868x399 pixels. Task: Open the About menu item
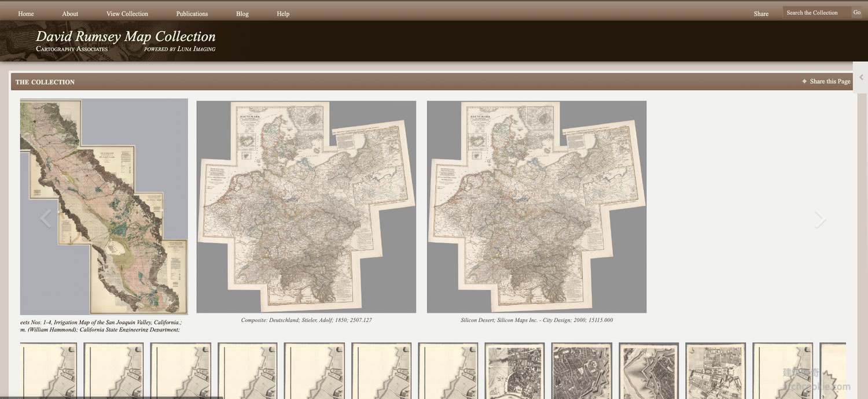click(70, 14)
